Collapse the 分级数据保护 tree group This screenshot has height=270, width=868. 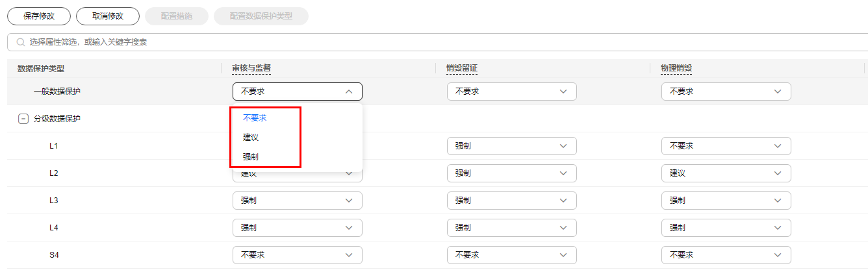23,119
